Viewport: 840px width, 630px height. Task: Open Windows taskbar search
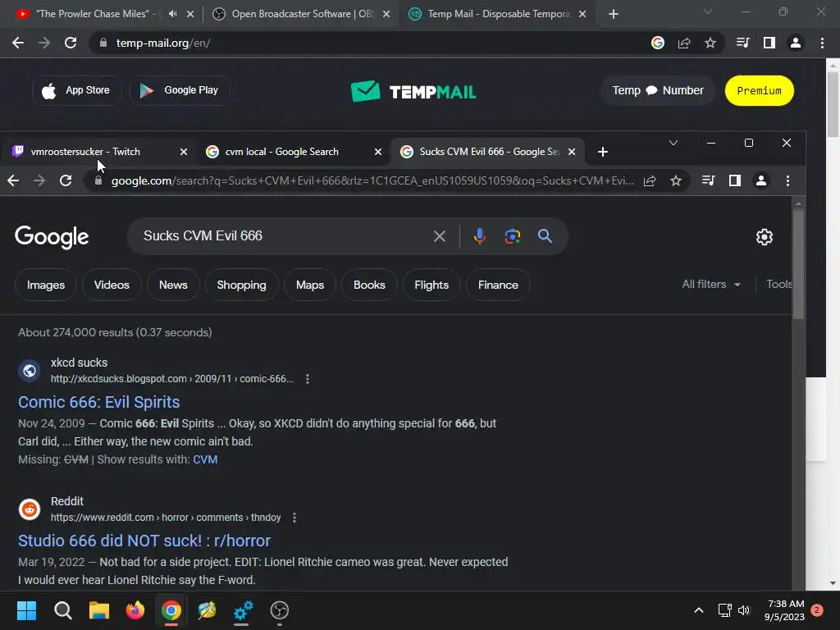(62, 610)
